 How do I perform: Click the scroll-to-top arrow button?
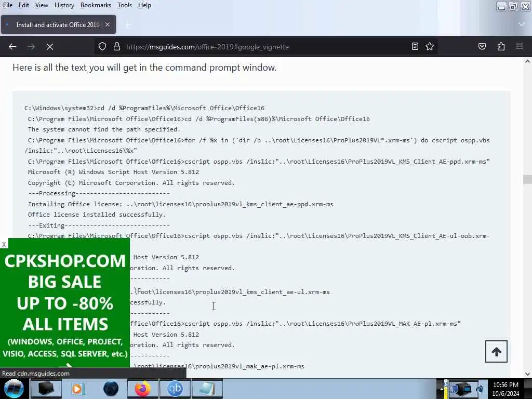(x=496, y=352)
